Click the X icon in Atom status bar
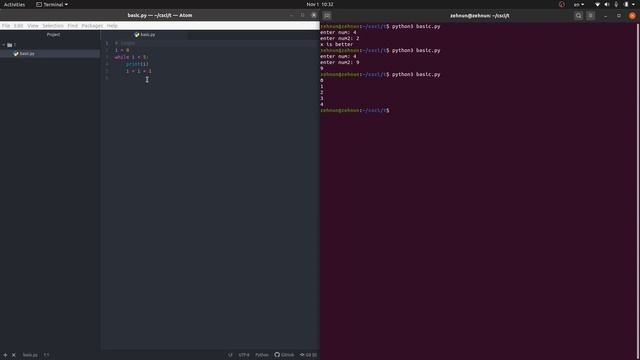This screenshot has width=640, height=360. pos(13,355)
